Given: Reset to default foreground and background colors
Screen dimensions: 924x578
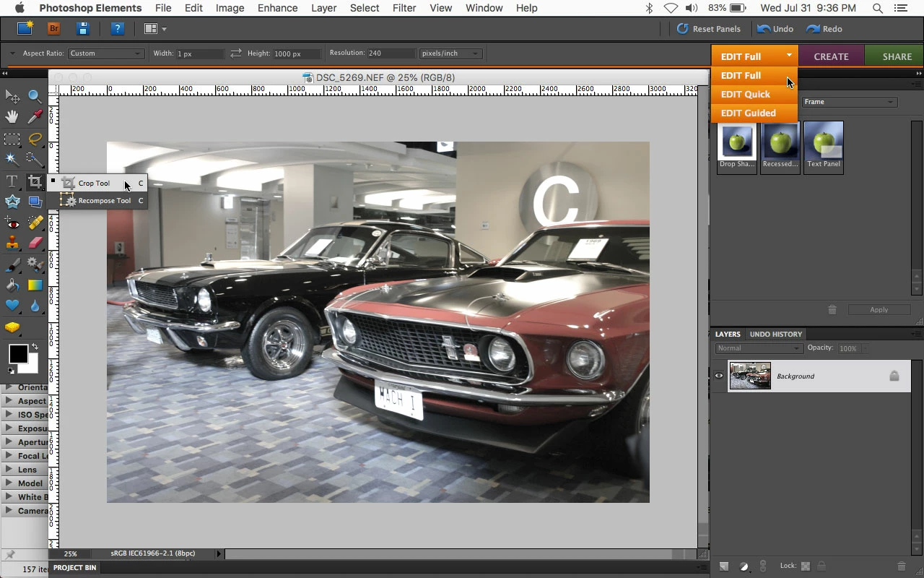Looking at the screenshot, I should [11, 371].
